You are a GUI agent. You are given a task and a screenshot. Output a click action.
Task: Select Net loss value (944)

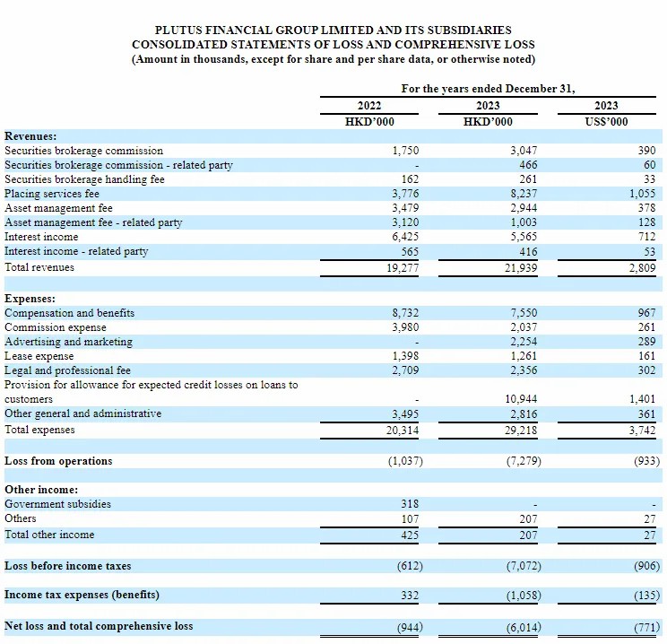pos(410,628)
